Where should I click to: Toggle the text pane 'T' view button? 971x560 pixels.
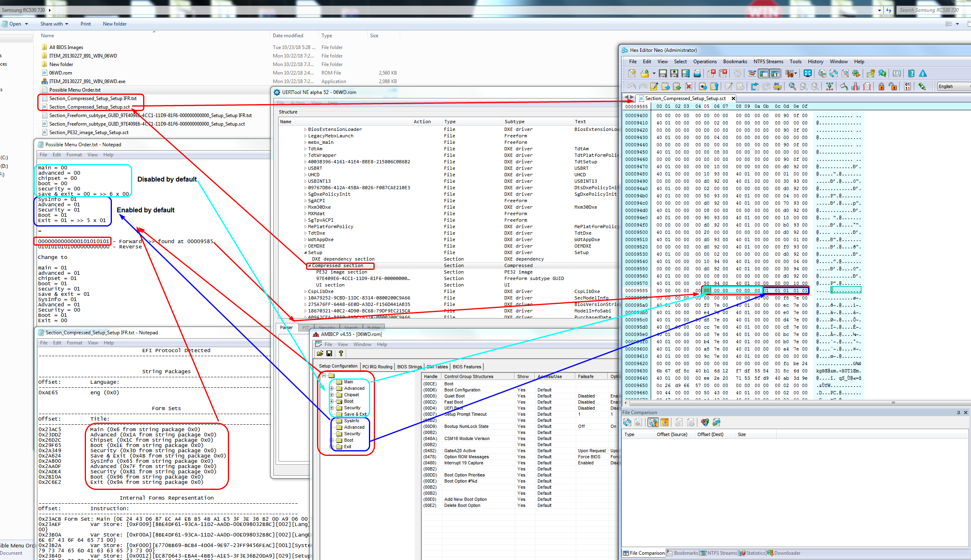(x=775, y=73)
